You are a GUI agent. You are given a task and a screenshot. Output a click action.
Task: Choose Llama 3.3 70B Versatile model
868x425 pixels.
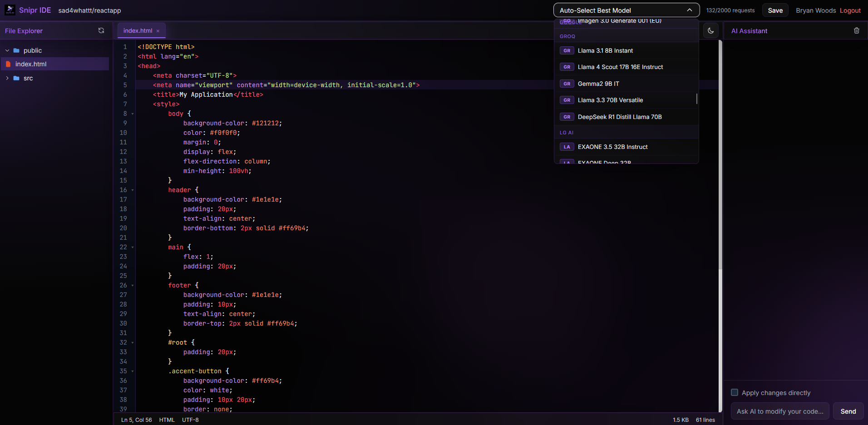point(626,100)
